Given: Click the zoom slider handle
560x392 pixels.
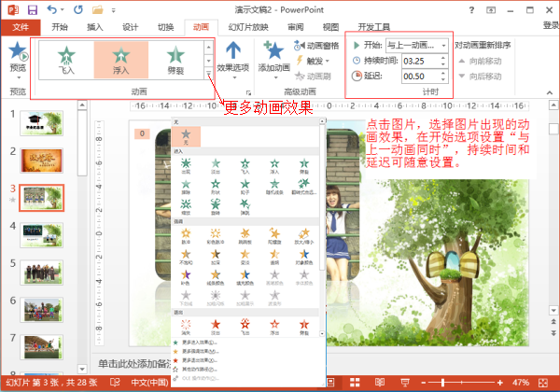Looking at the screenshot, I should click(x=442, y=383).
